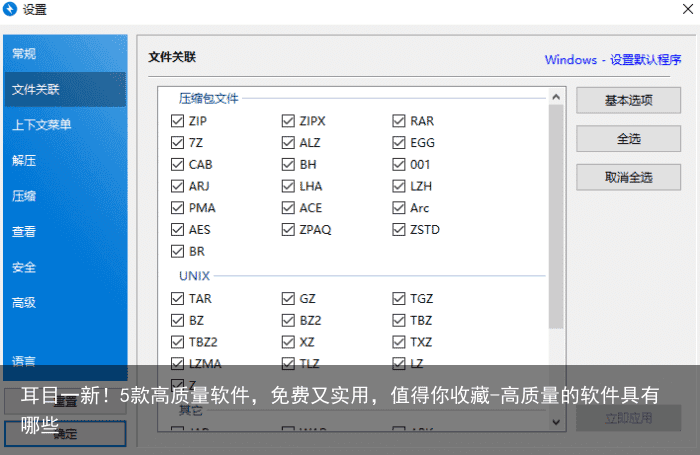Uncheck the TAR format checkbox
700x455 pixels.
(x=178, y=299)
